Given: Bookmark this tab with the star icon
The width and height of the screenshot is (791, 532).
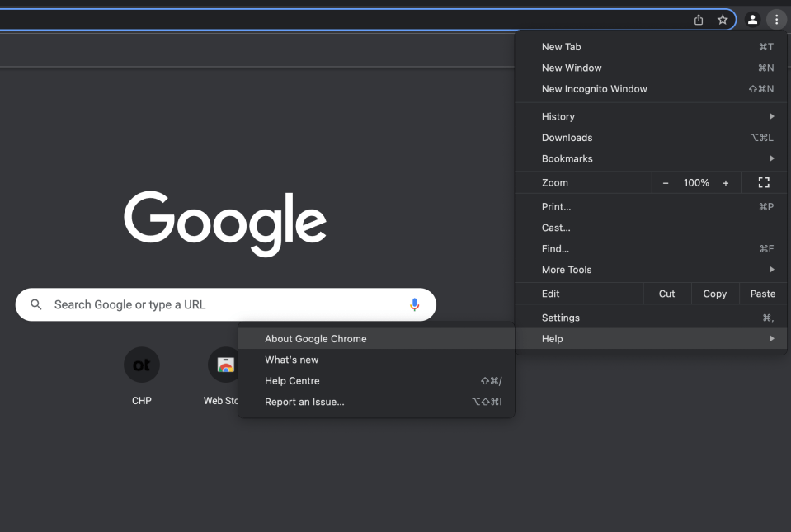Looking at the screenshot, I should click(723, 20).
